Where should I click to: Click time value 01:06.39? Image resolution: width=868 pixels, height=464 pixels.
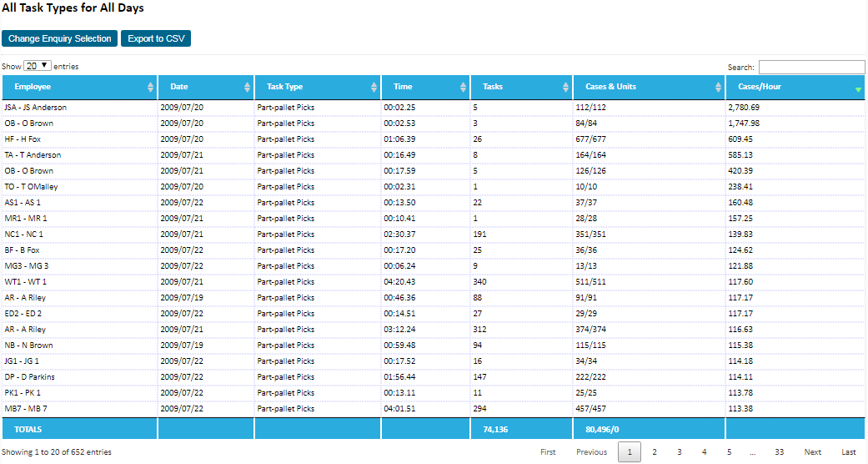pos(399,139)
